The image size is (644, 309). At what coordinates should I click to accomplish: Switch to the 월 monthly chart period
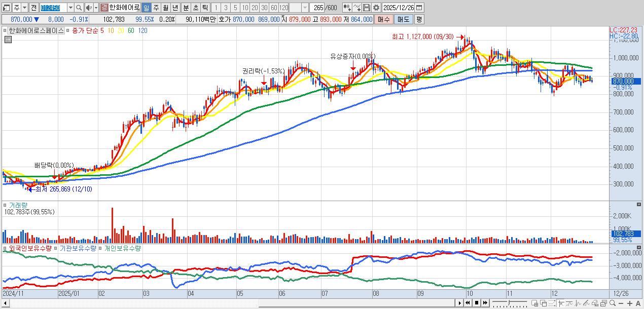click(166, 8)
